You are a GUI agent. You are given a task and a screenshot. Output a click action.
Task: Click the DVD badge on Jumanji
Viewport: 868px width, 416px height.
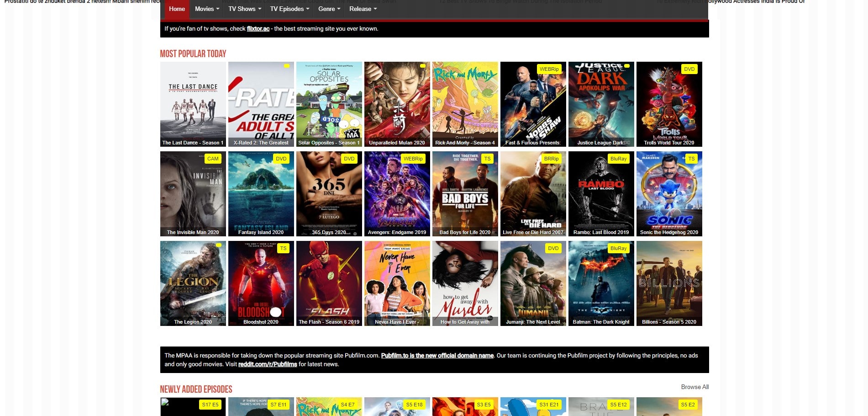click(x=553, y=248)
